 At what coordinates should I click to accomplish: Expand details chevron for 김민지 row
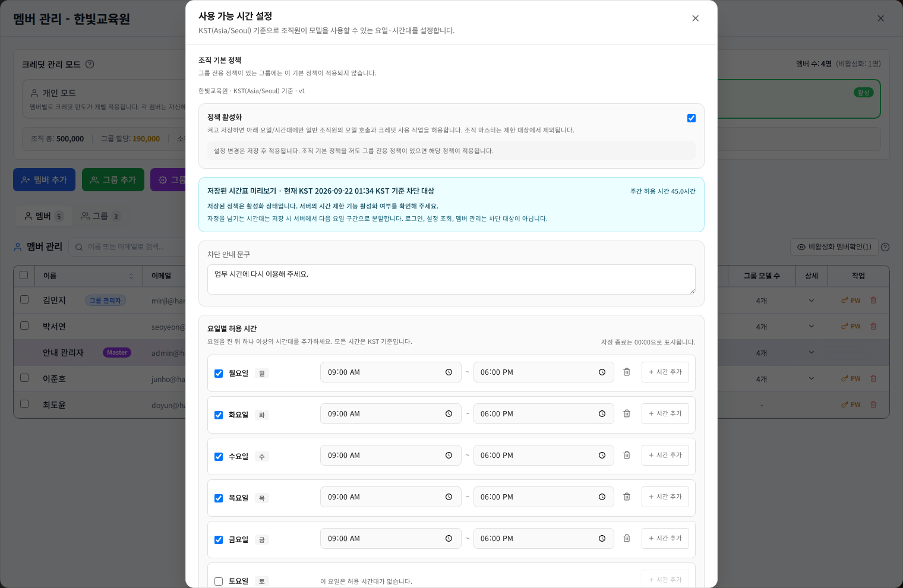812,301
